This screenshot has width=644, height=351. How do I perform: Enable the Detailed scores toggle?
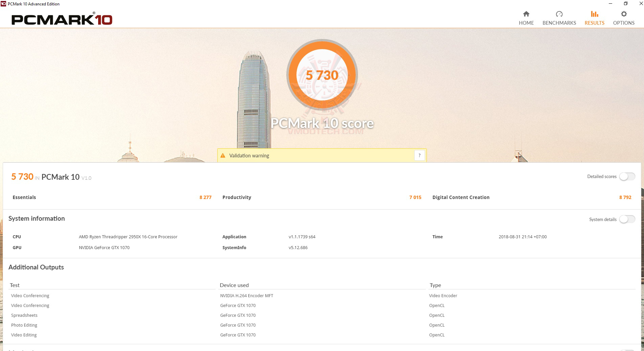click(x=627, y=176)
